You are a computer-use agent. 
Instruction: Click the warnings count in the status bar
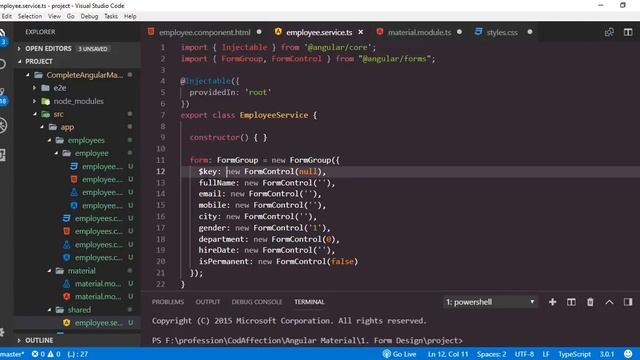click(x=53, y=354)
